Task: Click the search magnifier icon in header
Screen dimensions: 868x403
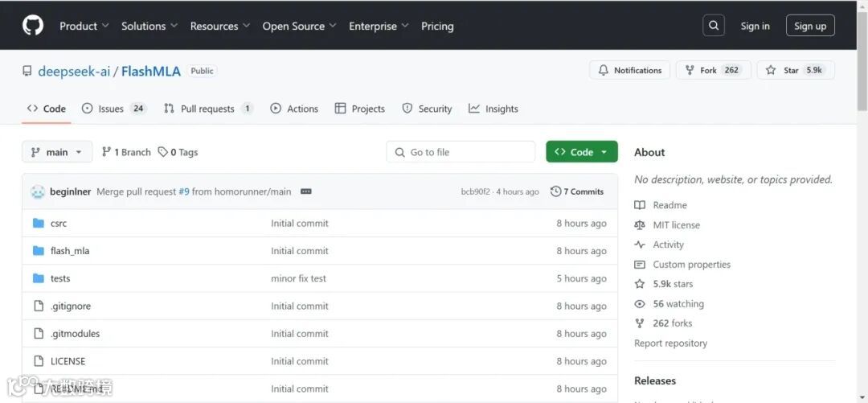Action: click(x=714, y=26)
